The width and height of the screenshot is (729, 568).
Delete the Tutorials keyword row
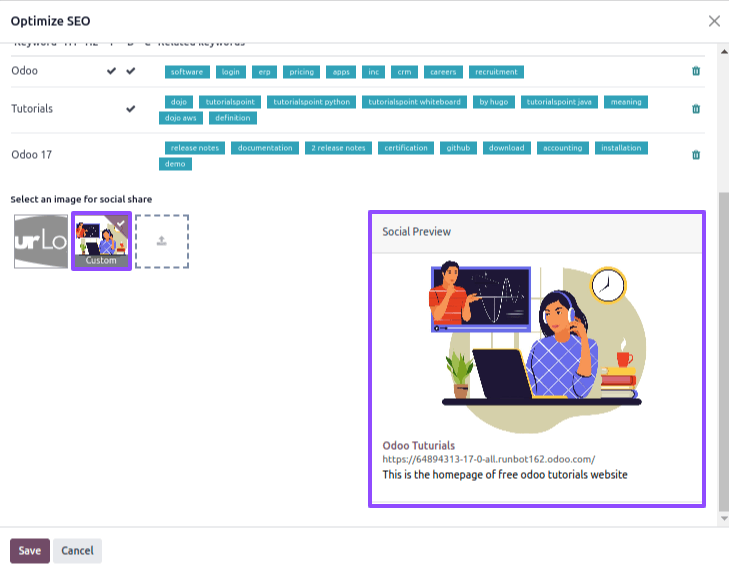696,109
